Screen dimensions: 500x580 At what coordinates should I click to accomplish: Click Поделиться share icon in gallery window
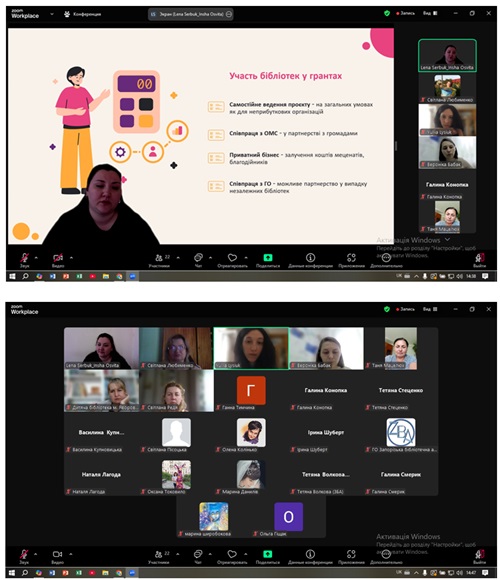point(268,554)
